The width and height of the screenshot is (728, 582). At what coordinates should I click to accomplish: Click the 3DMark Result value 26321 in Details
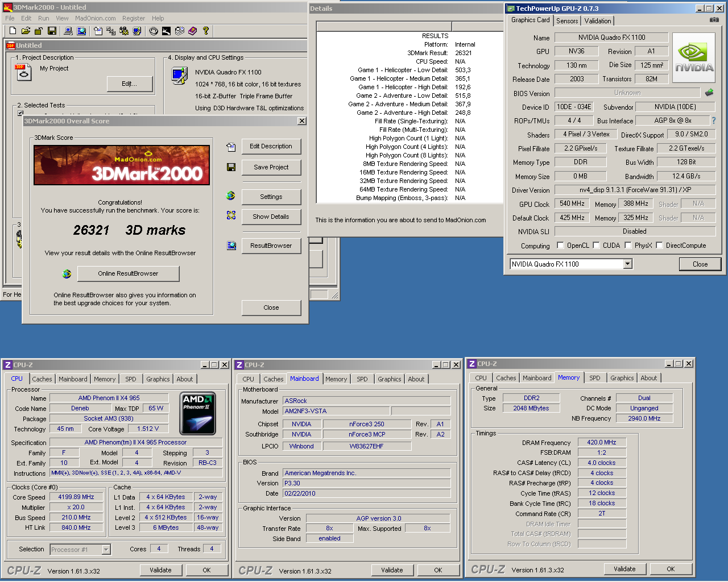tap(463, 53)
